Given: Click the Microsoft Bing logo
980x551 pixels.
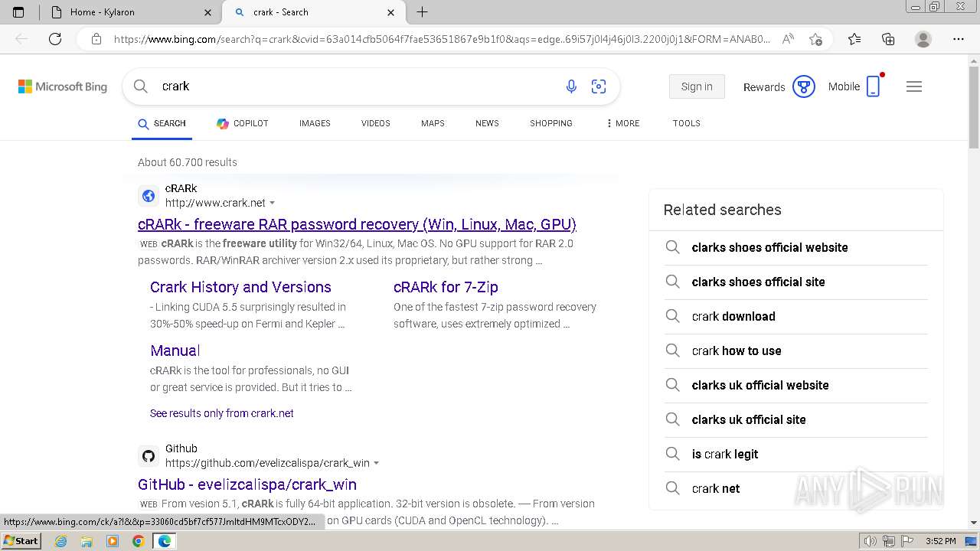Looking at the screenshot, I should [x=63, y=86].
